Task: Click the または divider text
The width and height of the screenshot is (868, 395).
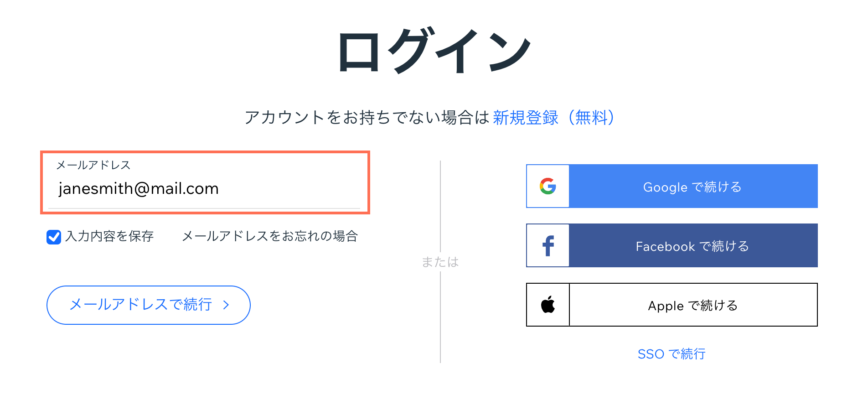Action: click(x=440, y=262)
